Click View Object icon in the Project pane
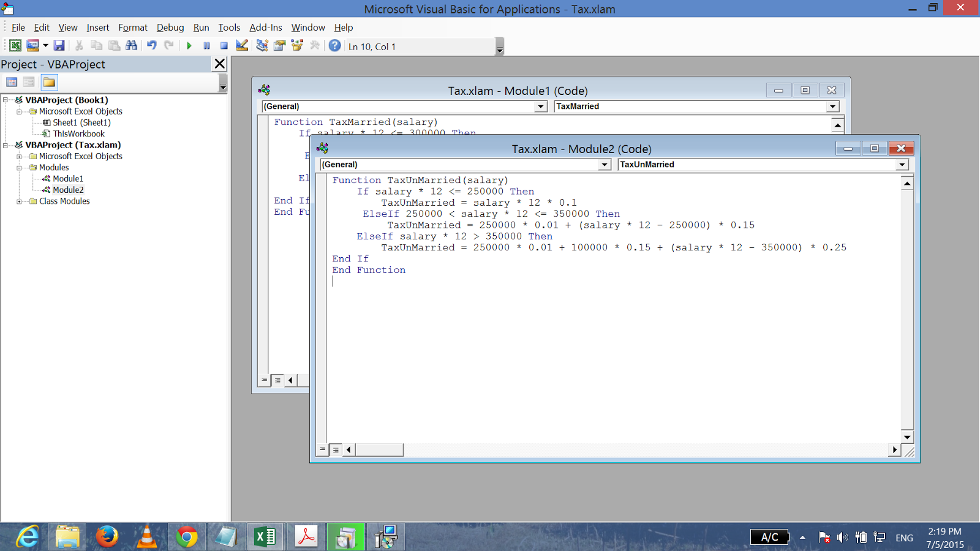980x551 pixels. click(29, 82)
